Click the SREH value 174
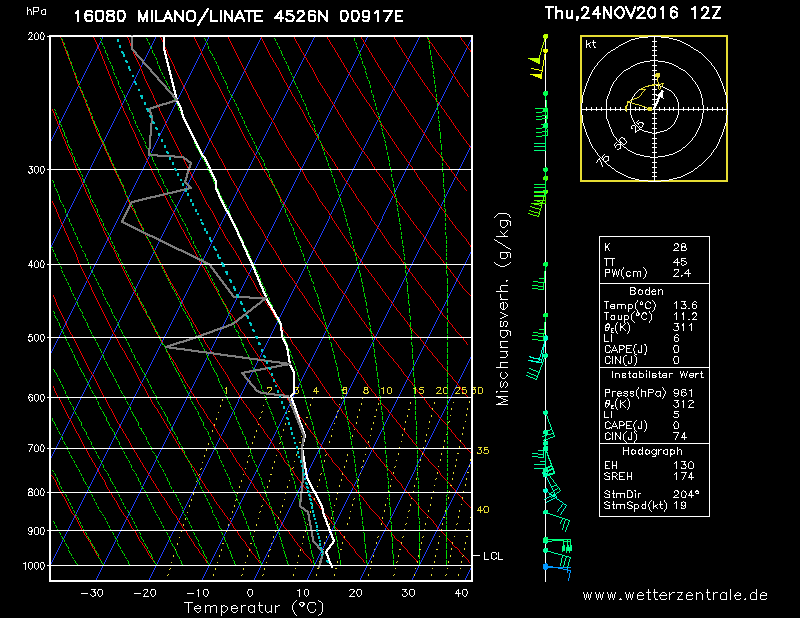 (x=680, y=476)
